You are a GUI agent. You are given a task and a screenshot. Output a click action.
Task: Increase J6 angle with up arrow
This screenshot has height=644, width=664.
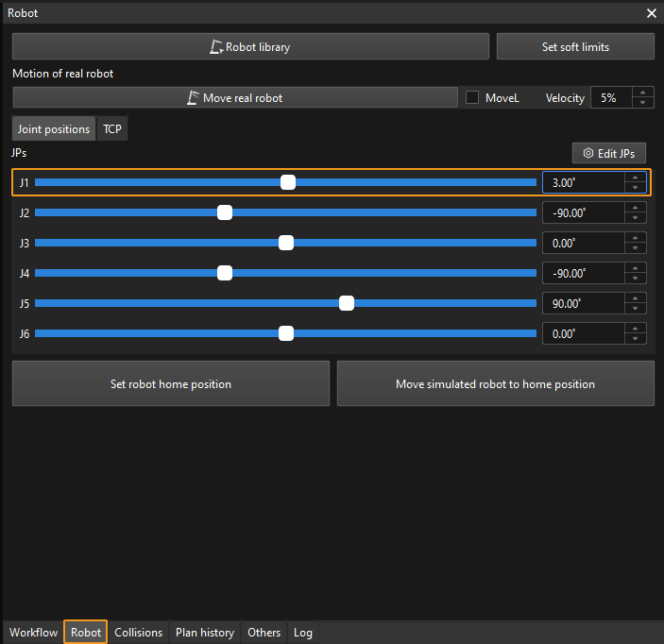pyautogui.click(x=636, y=328)
